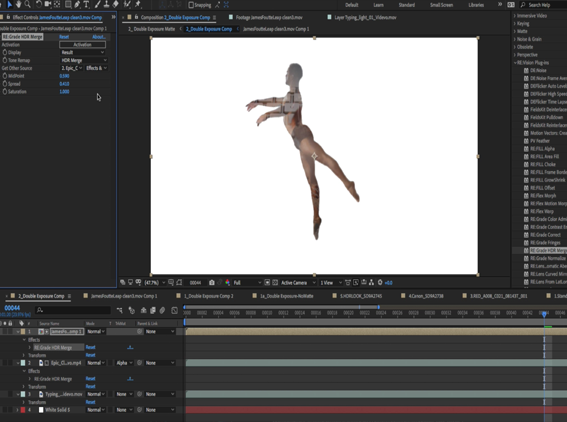
Task: Click the RGB channel display icon
Action: 228,282
